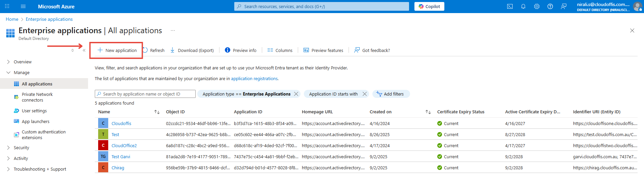Screen dimensions: 644x178
Task: Click the Object ID column header
Action: (175, 112)
